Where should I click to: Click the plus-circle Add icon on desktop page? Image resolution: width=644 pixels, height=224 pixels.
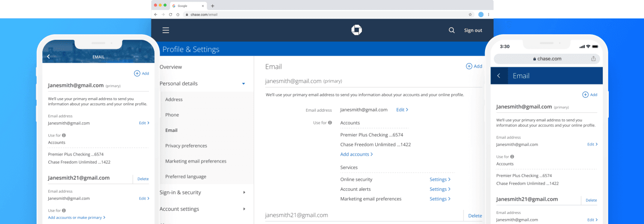click(469, 66)
